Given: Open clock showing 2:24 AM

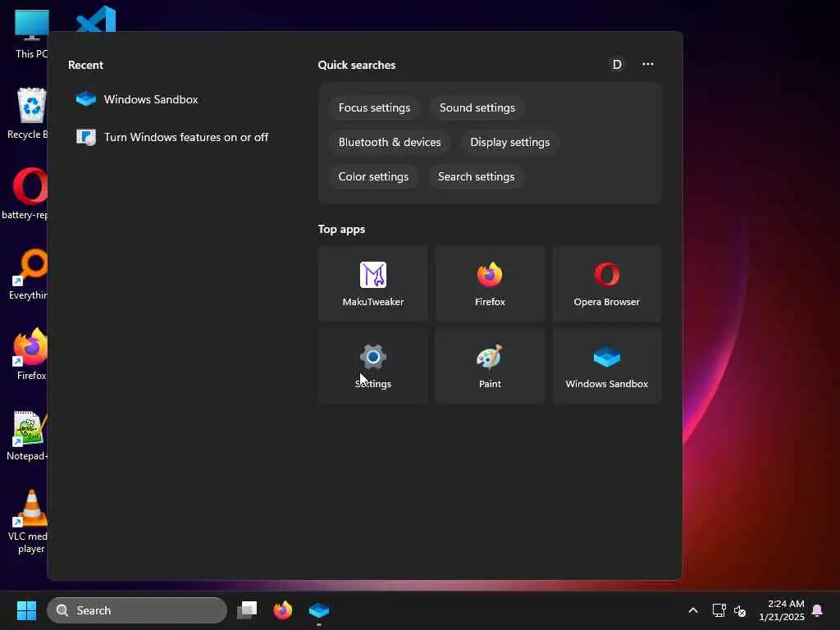Looking at the screenshot, I should pyautogui.click(x=782, y=610).
